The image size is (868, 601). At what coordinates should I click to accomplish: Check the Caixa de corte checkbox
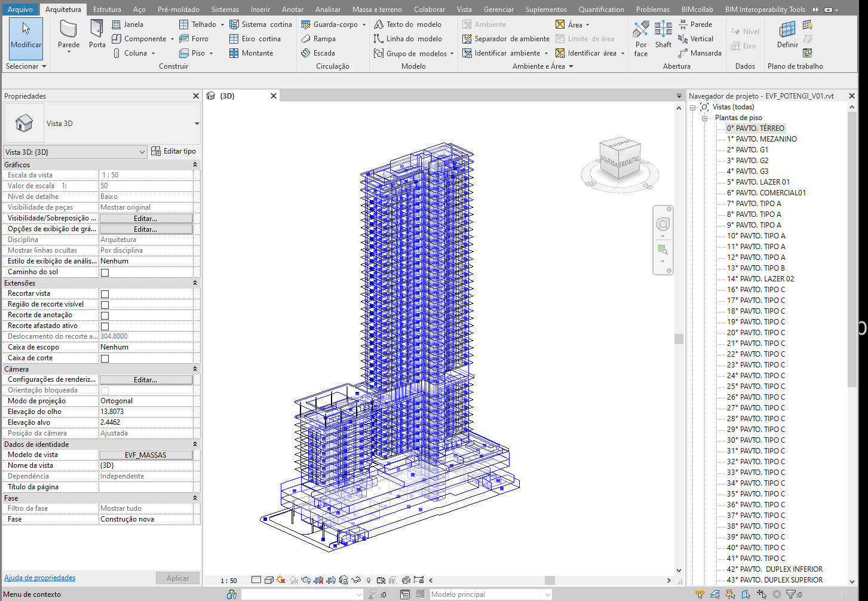point(105,358)
